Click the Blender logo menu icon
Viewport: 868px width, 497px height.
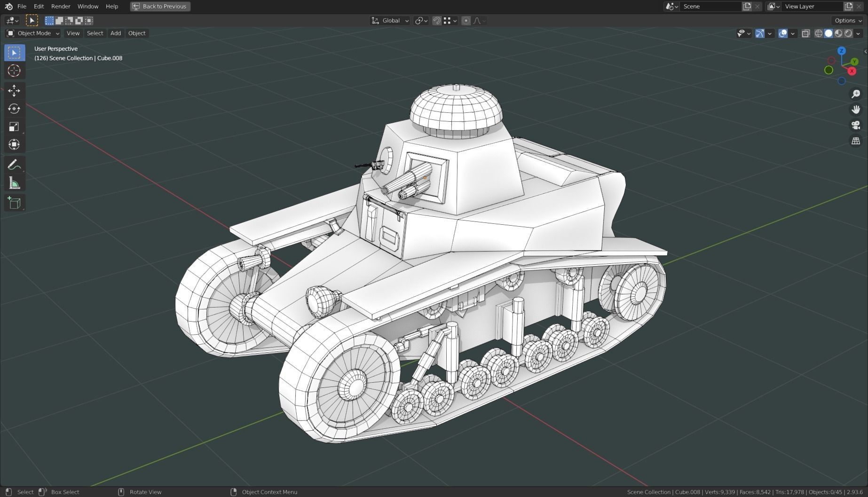click(8, 6)
